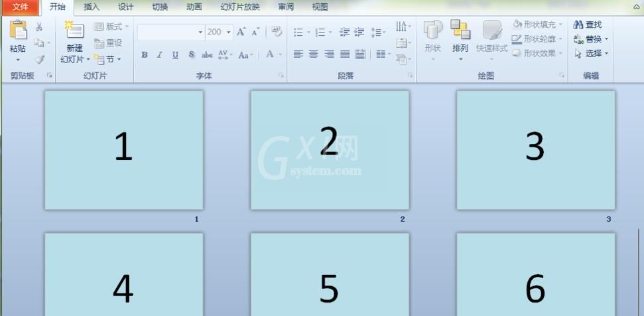The image size is (644, 316).
Task: Decrease font size with the smaller A icon
Action: (x=255, y=32)
